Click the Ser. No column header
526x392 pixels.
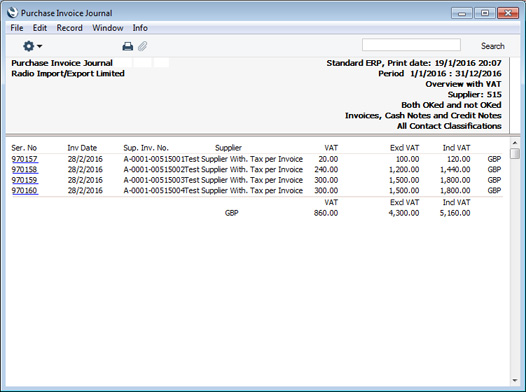24,148
